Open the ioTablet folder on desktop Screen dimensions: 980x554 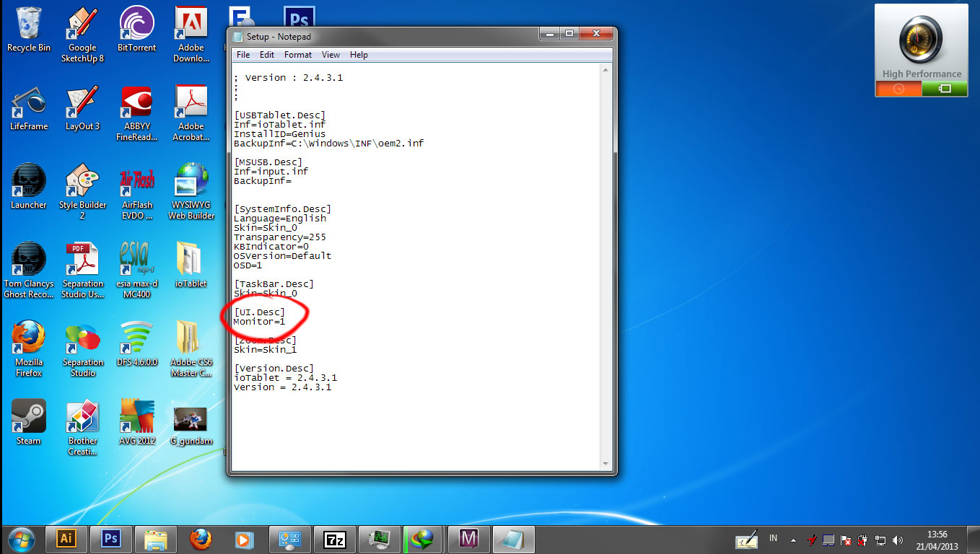tap(191, 265)
